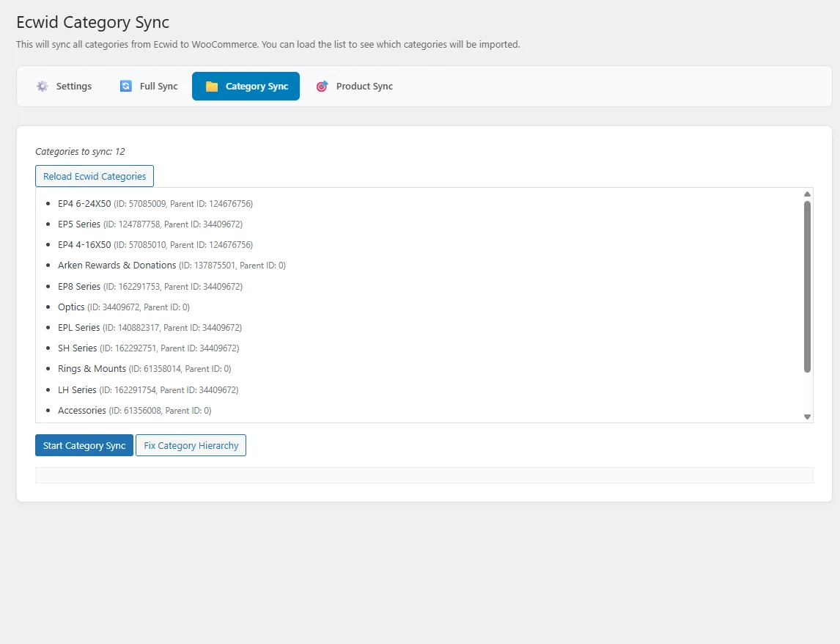The height and width of the screenshot is (644, 840).
Task: Click the Settings gear icon
Action: (43, 87)
